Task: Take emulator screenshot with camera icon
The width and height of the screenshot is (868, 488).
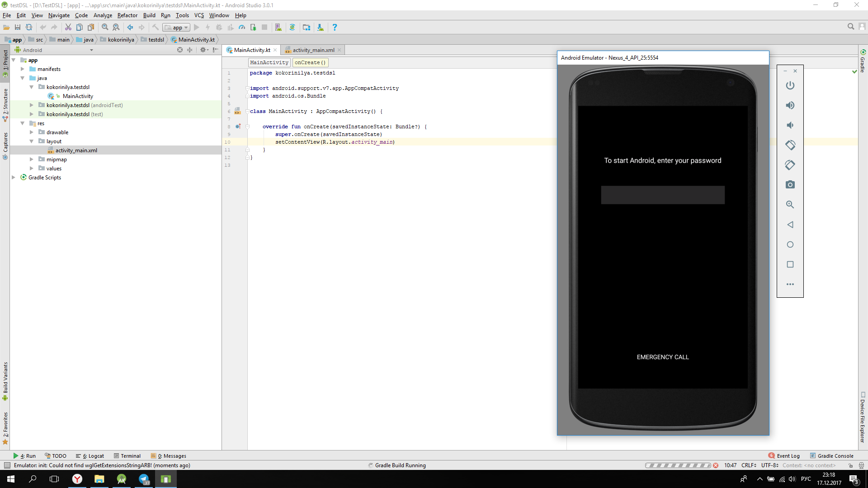Action: pos(790,185)
